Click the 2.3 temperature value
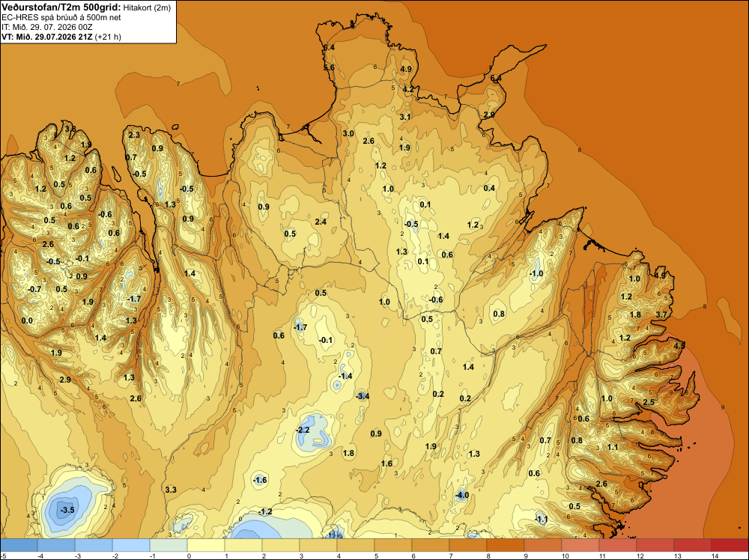Image resolution: width=749 pixels, height=560 pixels. tap(134, 135)
